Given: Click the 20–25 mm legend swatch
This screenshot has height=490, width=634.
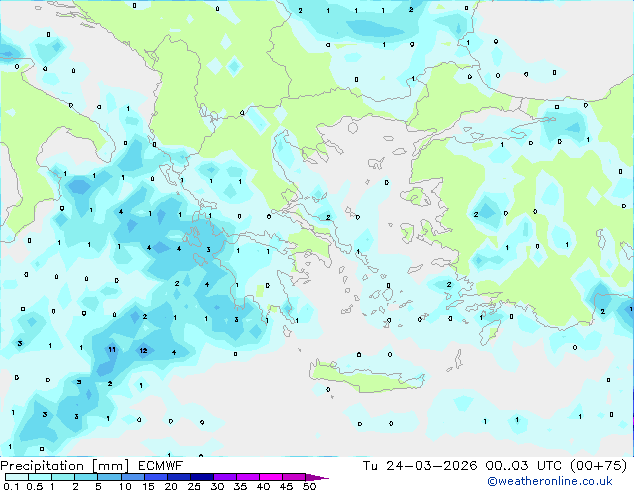Looking at the screenshot, I should point(178,477).
